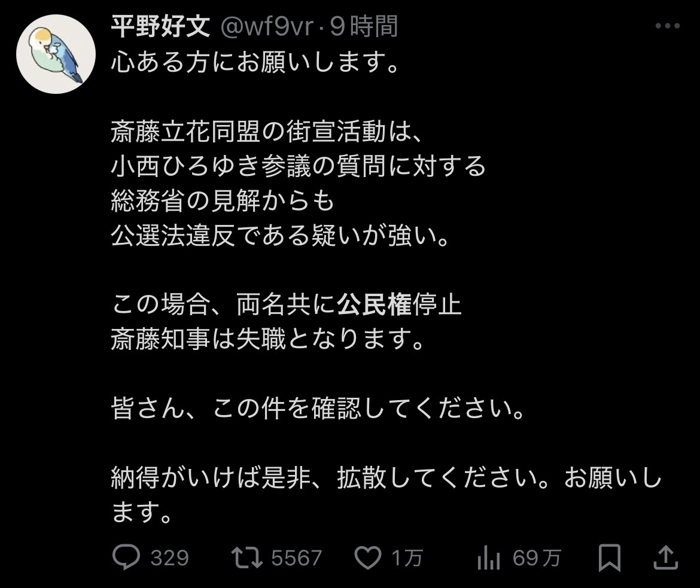Click the line 皆さん、この件を確認してください。
Viewport: 700px width, 588px height.
click(x=318, y=408)
